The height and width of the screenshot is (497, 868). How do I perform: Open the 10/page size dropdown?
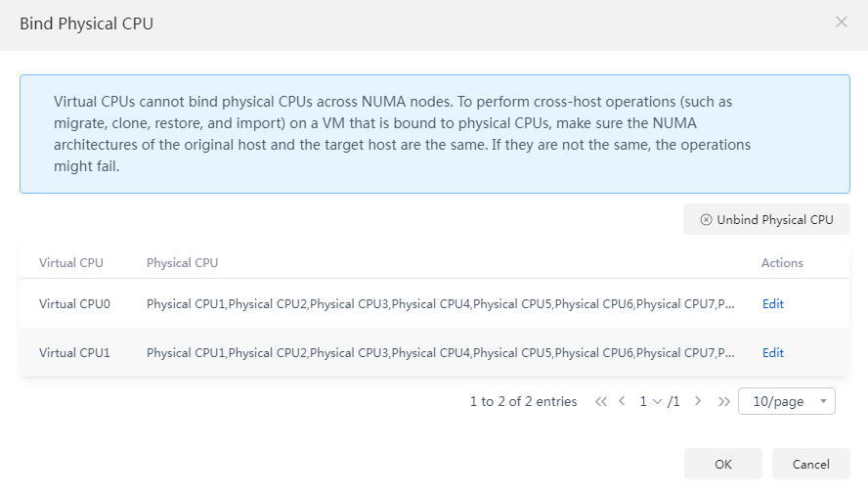(787, 401)
